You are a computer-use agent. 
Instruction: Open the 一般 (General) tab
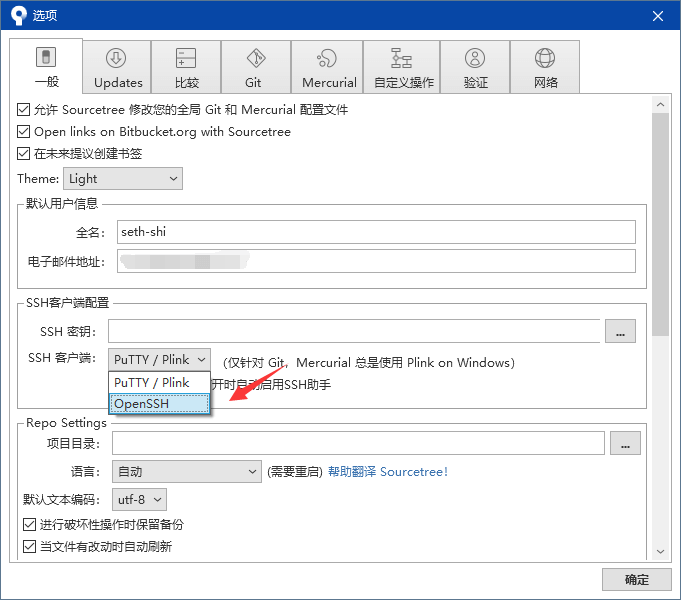(x=46, y=66)
